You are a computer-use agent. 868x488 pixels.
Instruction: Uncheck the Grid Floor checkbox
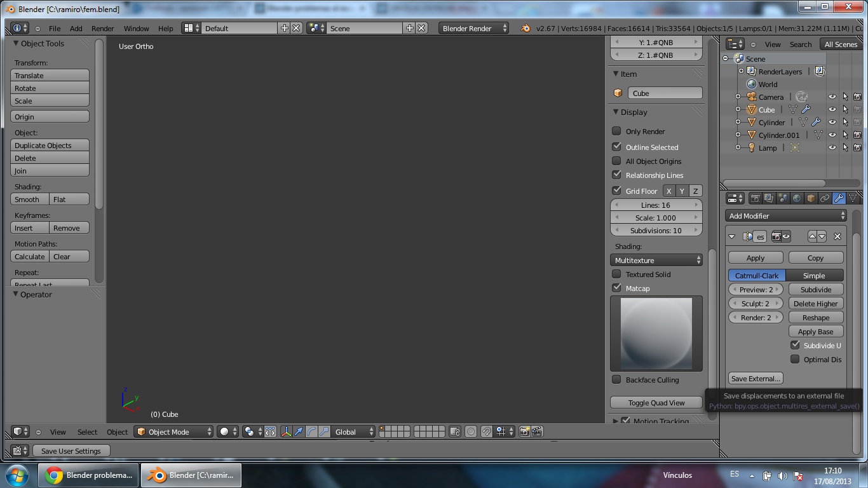pyautogui.click(x=616, y=191)
